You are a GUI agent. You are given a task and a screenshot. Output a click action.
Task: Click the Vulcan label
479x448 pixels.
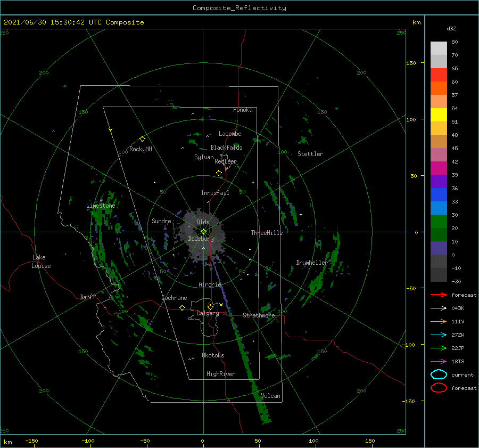click(271, 396)
